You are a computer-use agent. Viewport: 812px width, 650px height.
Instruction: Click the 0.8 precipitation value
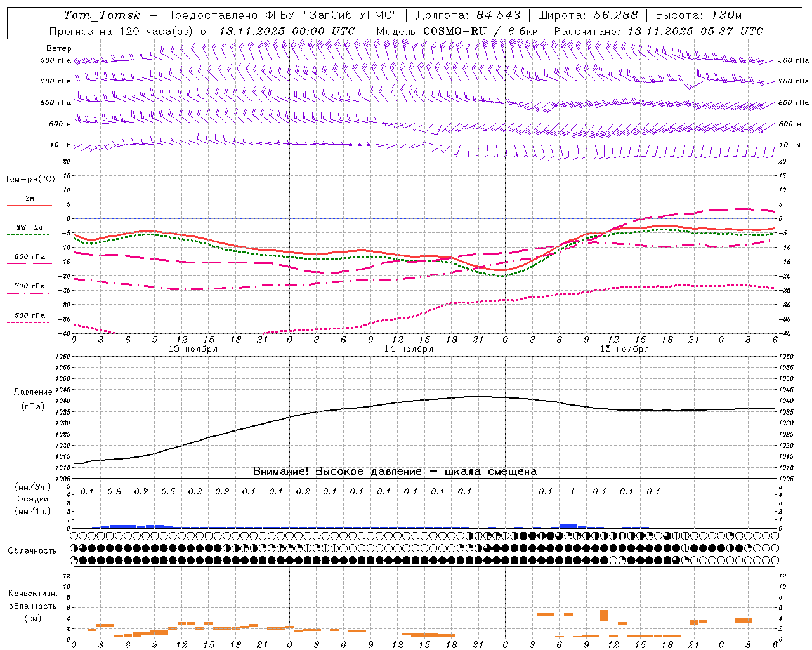point(114,491)
